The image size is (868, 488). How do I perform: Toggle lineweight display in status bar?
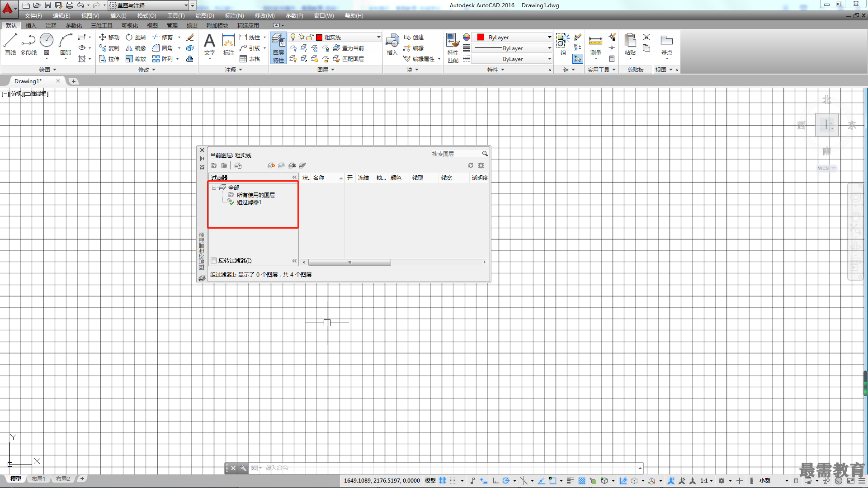point(571,480)
